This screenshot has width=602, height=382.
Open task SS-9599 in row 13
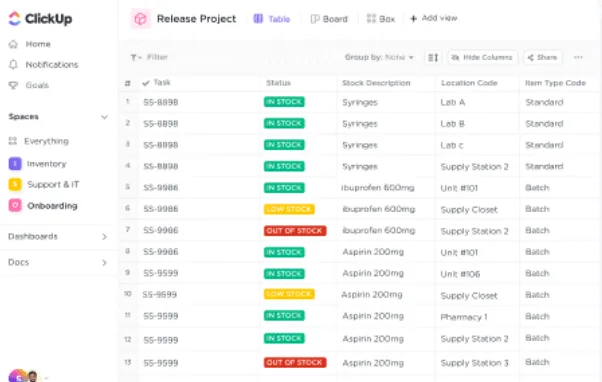161,363
